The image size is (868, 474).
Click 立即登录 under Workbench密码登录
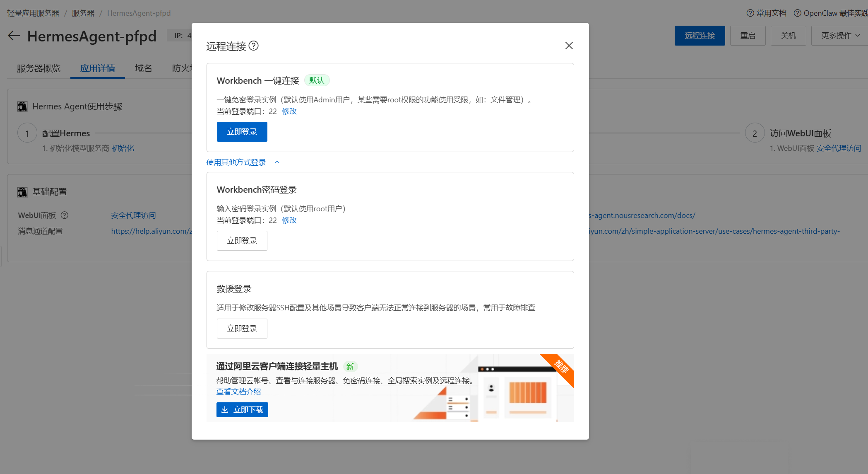(242, 241)
